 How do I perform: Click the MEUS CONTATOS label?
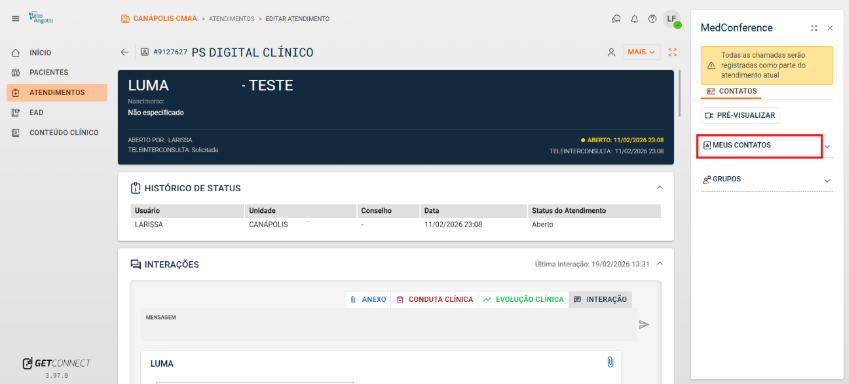tap(741, 146)
